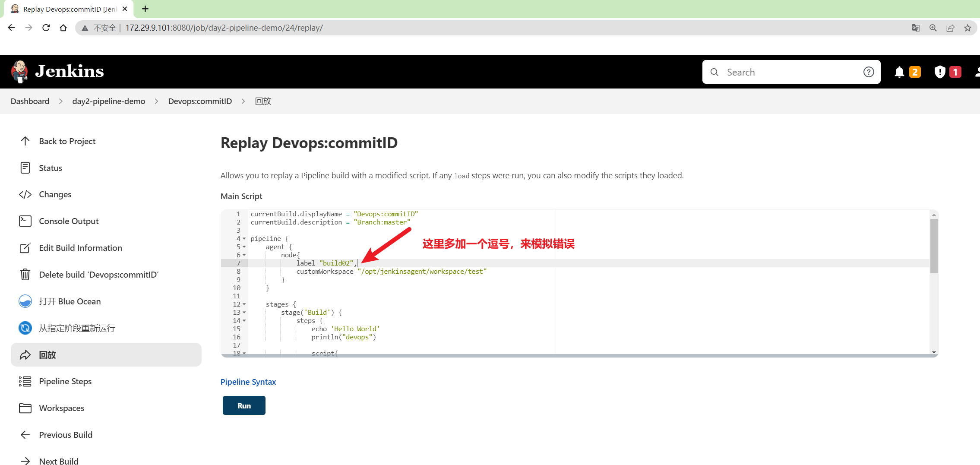Reload the page with browser refresh icon
Viewport: 980px width, 465px height.
pyautogui.click(x=46, y=28)
